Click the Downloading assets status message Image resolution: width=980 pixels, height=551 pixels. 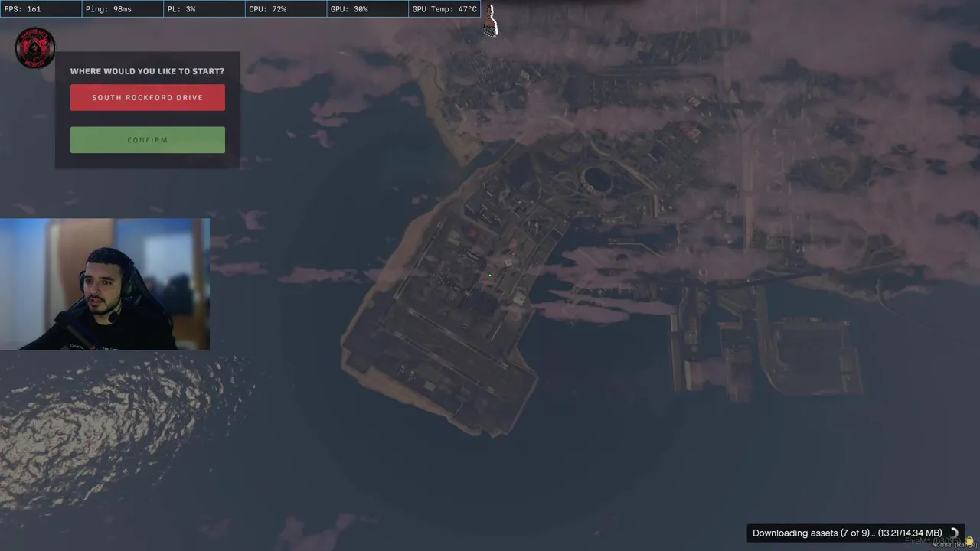click(x=847, y=533)
